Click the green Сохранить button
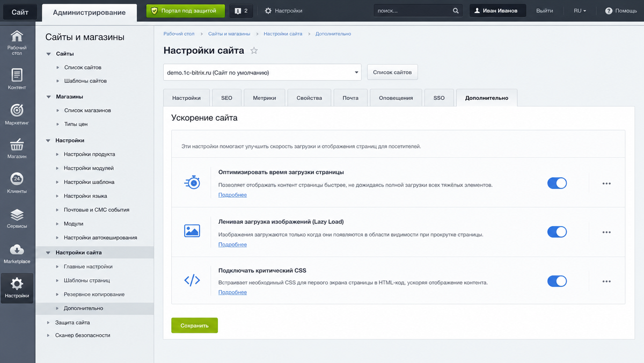 tap(194, 325)
